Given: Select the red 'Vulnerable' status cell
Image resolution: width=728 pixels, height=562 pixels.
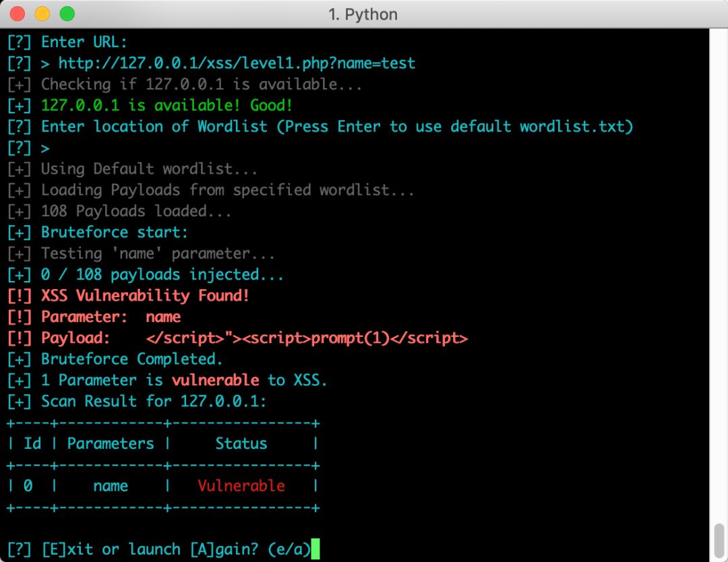Looking at the screenshot, I should coord(241,486).
